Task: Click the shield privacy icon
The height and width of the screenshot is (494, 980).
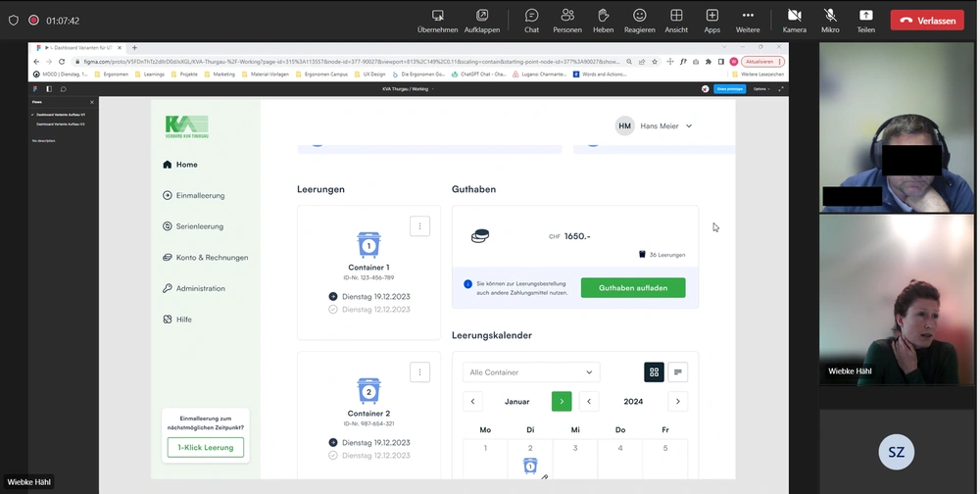Action: pos(13,20)
